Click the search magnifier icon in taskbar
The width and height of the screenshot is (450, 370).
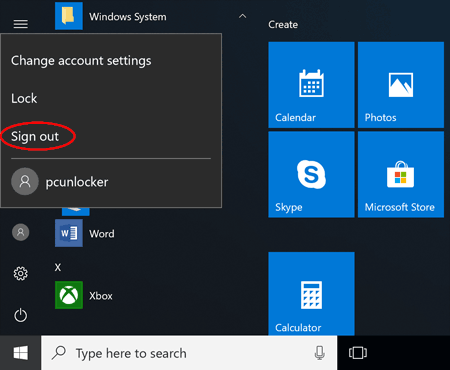[59, 353]
